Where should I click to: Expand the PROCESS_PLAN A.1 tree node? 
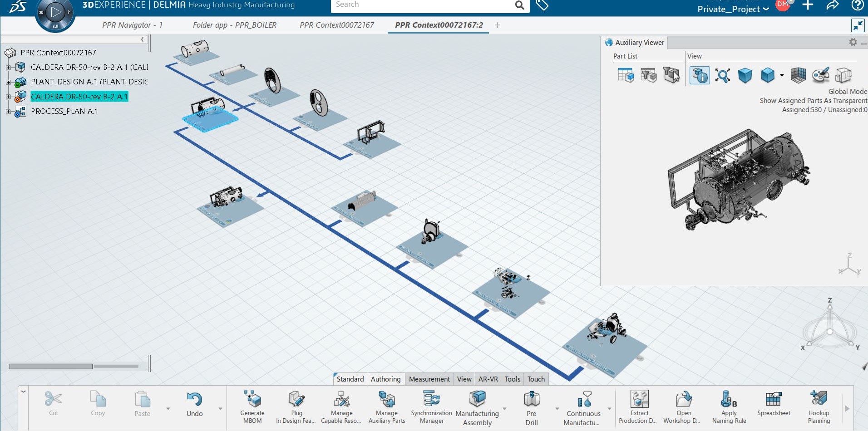click(x=8, y=112)
